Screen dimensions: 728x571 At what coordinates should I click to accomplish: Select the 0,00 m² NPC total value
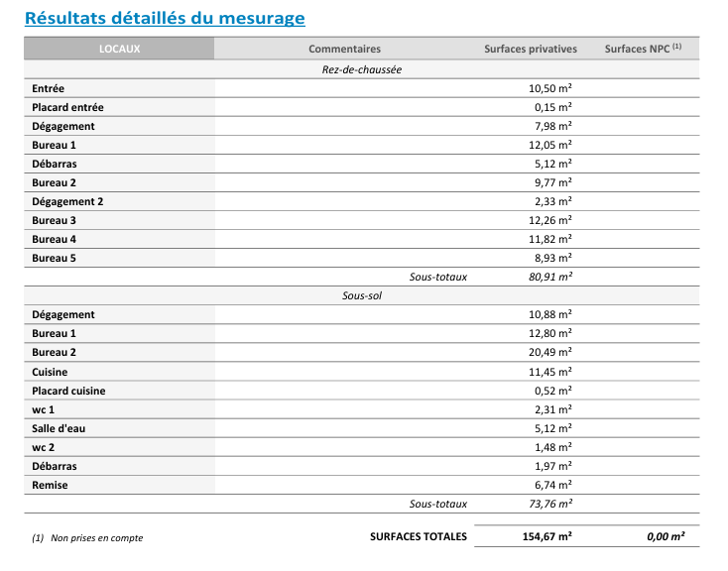tap(665, 536)
